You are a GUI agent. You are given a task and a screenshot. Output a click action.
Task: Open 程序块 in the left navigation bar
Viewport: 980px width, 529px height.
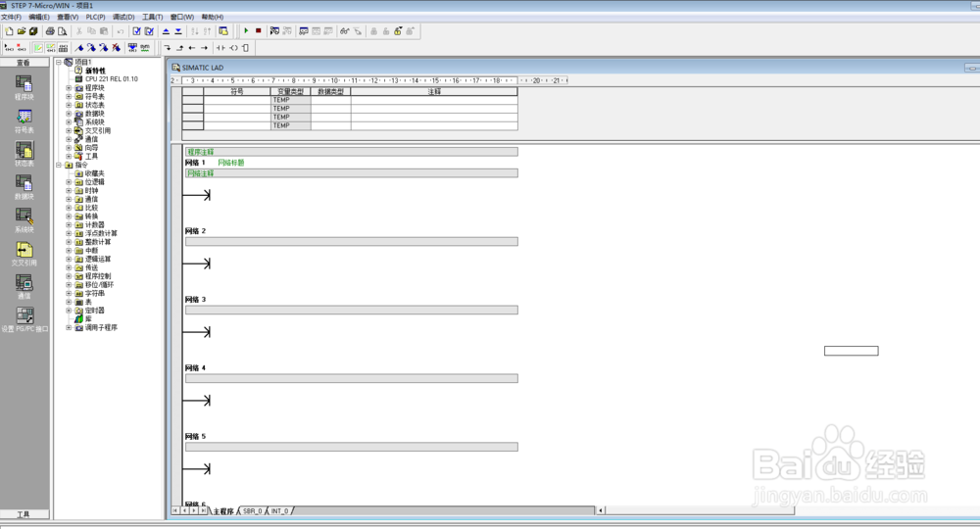[x=24, y=87]
